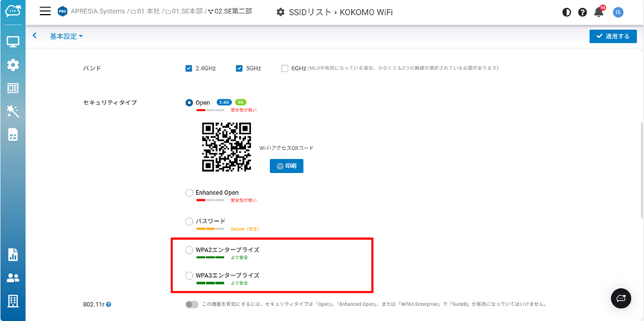Click the magic wand icon in sidebar
644x321 pixels.
tap(13, 111)
